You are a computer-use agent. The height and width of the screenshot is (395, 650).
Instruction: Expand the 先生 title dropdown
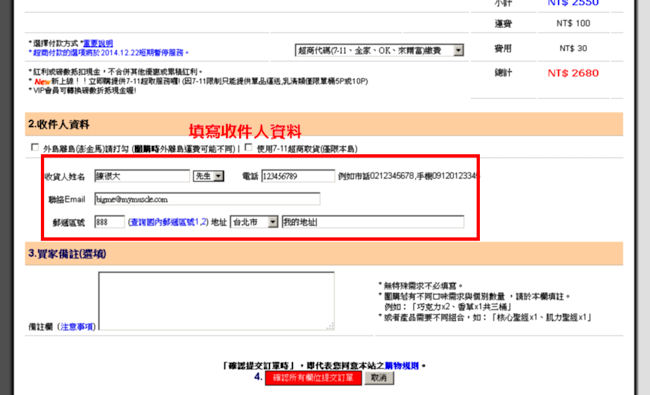coord(209,176)
